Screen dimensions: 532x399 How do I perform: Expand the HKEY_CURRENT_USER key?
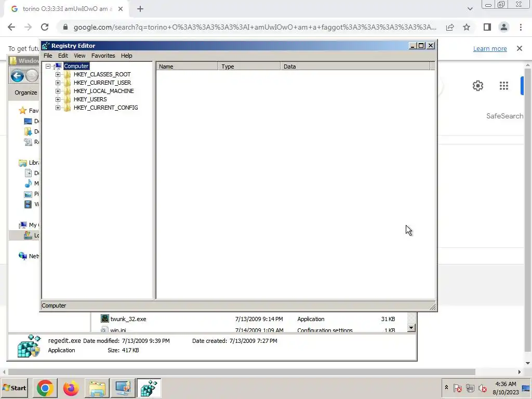[x=58, y=83]
